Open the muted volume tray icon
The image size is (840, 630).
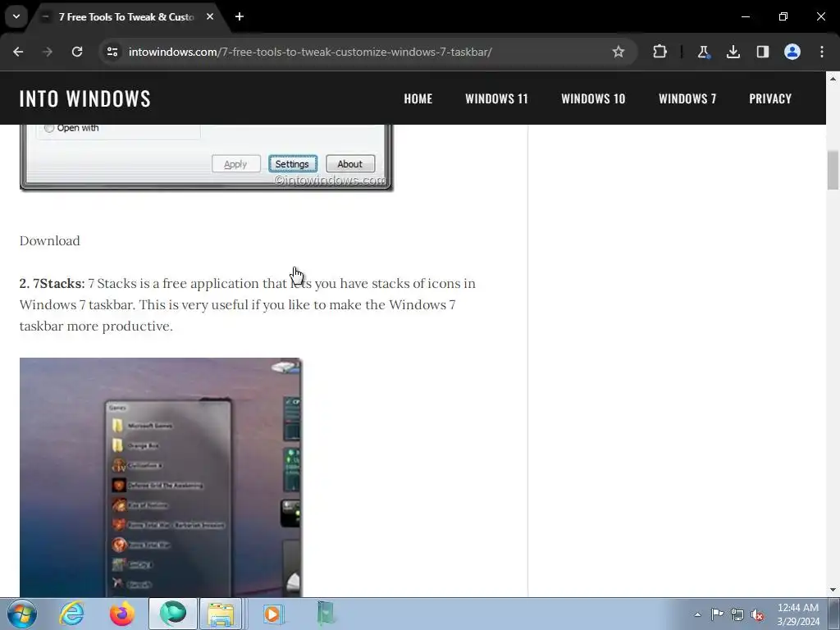click(x=757, y=614)
